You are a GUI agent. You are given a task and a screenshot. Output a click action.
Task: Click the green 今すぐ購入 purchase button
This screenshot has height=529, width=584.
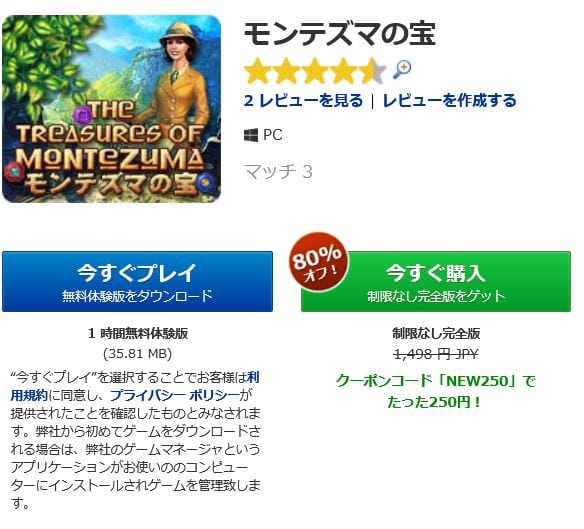tap(436, 282)
